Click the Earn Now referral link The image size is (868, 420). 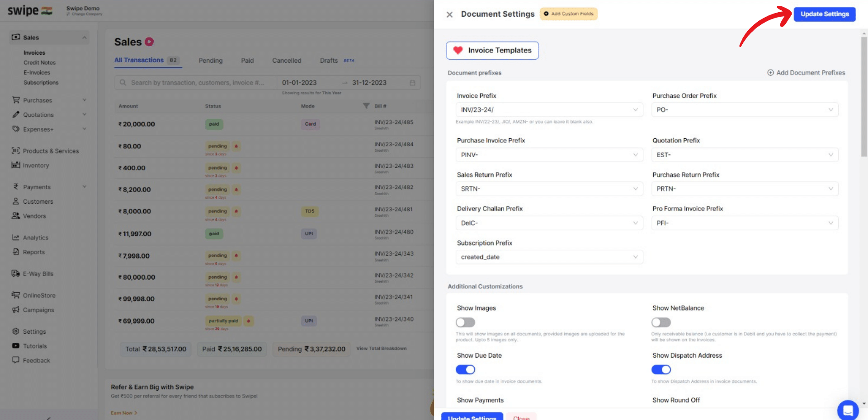(124, 413)
